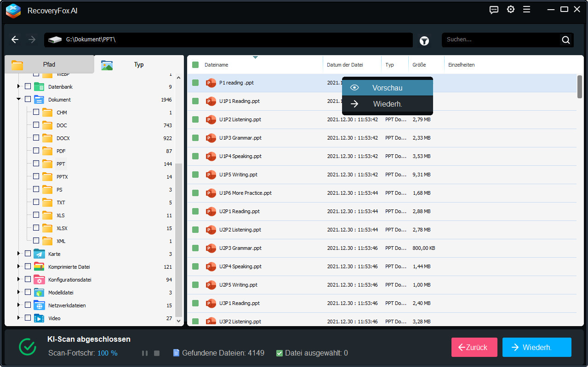Check the box for U1P5 Writing.ppt
The width and height of the screenshot is (588, 367).
click(195, 175)
